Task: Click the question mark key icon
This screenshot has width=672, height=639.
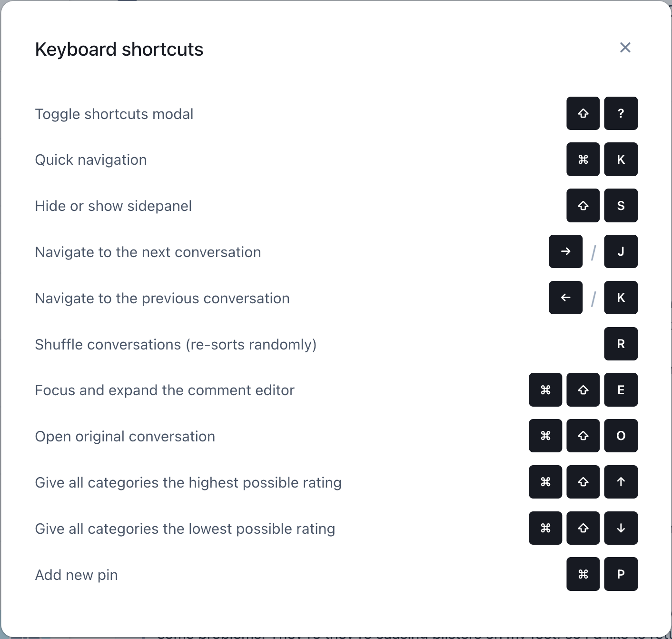Action: pos(621,113)
